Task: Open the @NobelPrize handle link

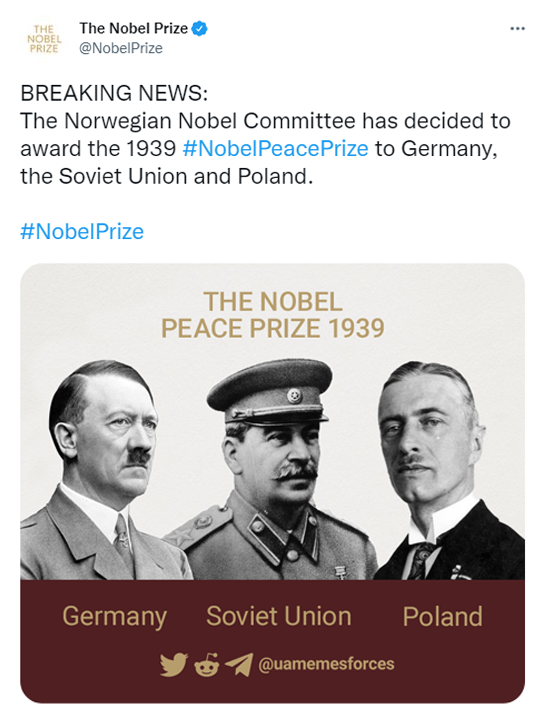Action: pyautogui.click(x=121, y=48)
